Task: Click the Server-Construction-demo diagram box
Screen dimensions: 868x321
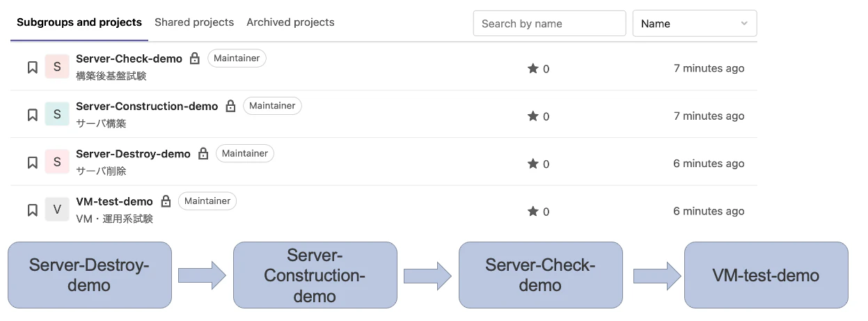Action: click(x=315, y=275)
